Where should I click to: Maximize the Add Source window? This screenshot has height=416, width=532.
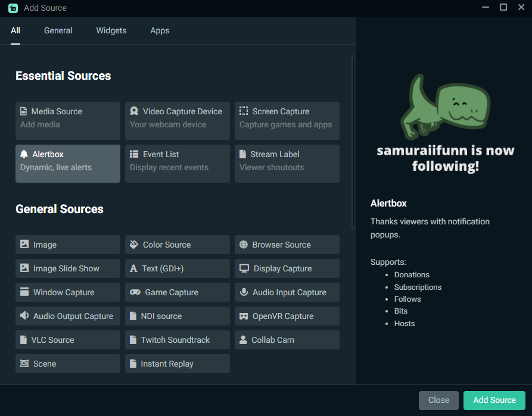(x=503, y=7)
